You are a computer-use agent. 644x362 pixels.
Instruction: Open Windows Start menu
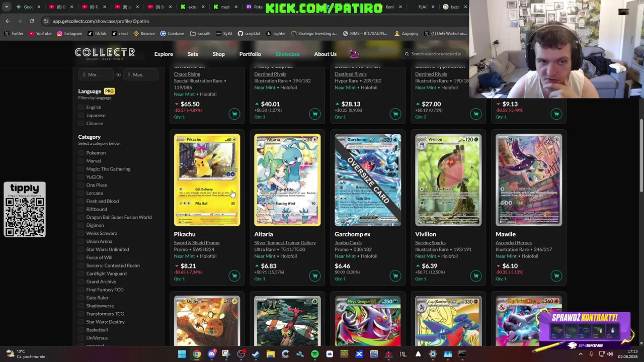[x=182, y=354]
